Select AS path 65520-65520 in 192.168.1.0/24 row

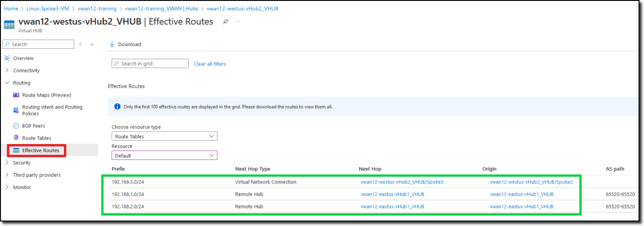pyautogui.click(x=620, y=194)
